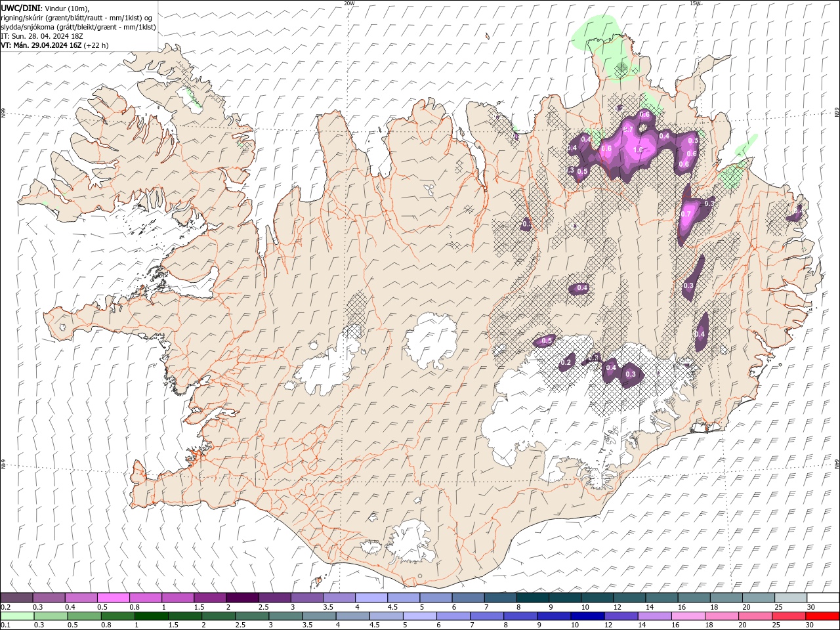The image size is (840, 630).
Task: Select the darkest green 1–1.5 rain legend swatch
Action: (x=151, y=616)
